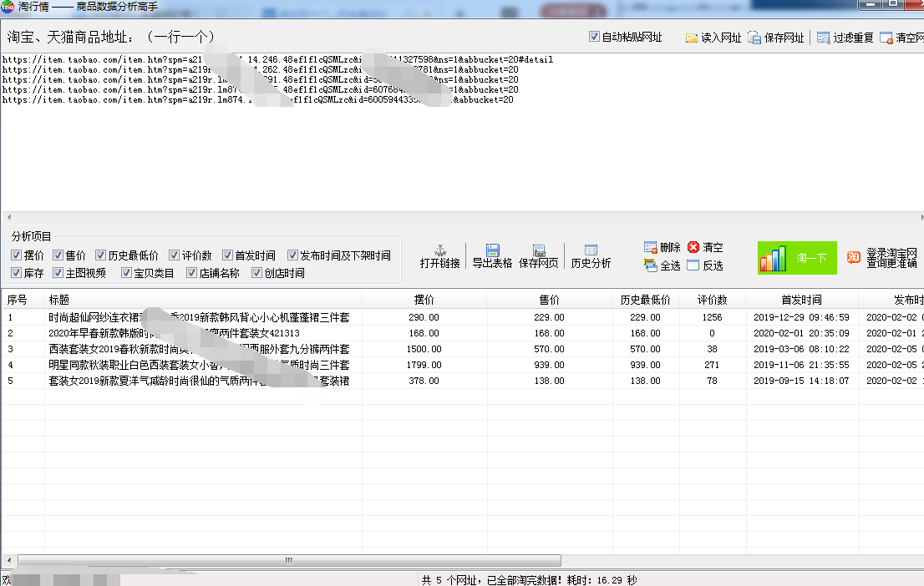Click the 读入网址 folder icon
This screenshot has width=924, height=586.
tap(691, 38)
